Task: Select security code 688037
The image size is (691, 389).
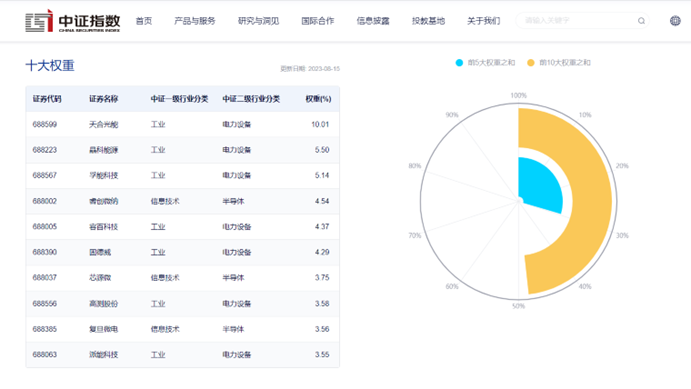Action: (45, 278)
